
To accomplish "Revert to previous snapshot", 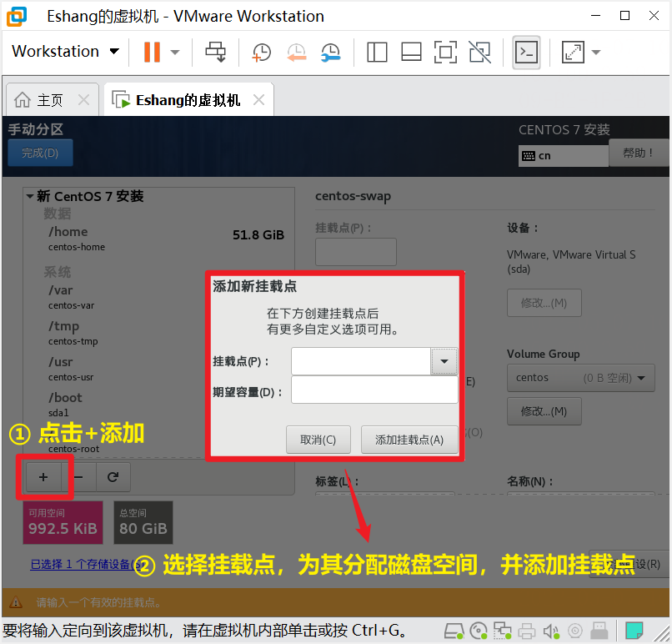I will (x=297, y=53).
